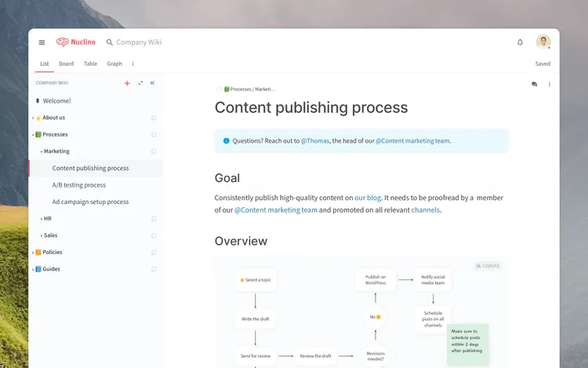Viewport: 588px width, 368px height.
Task: Click the copy icon next to About us
Action: [154, 118]
